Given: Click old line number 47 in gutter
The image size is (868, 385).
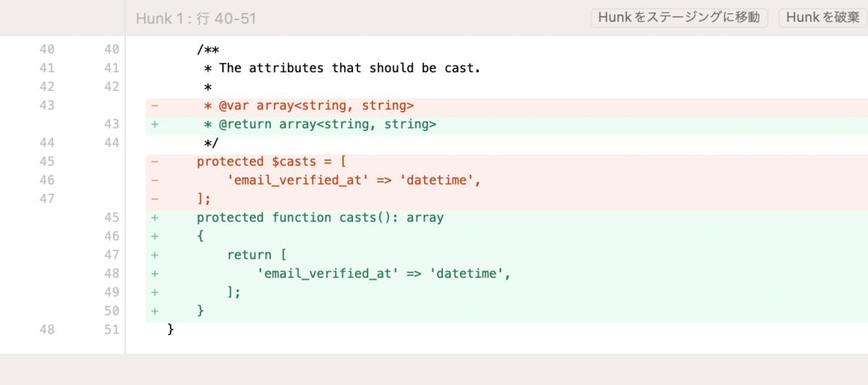Looking at the screenshot, I should pyautogui.click(x=47, y=199).
